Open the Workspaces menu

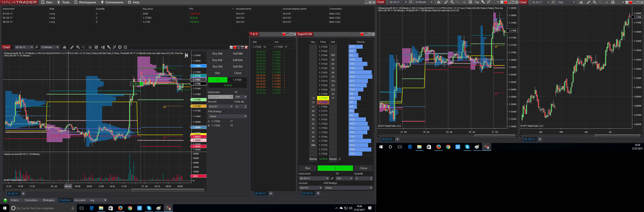(85, 2)
